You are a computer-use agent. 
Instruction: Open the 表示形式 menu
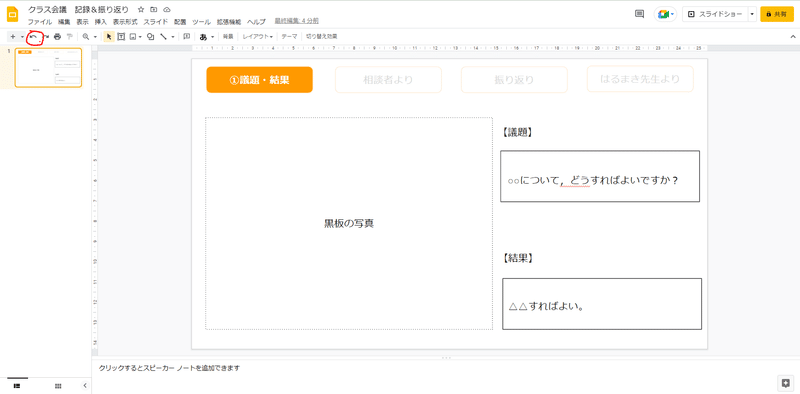click(125, 22)
